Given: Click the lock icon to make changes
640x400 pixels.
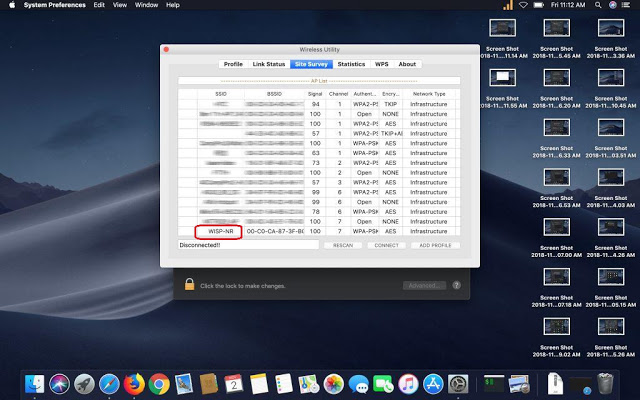Looking at the screenshot, I should pyautogui.click(x=187, y=286).
